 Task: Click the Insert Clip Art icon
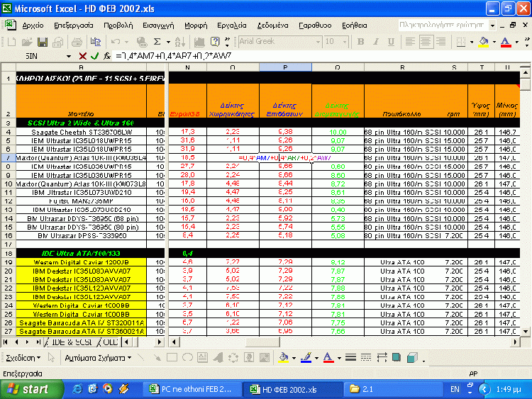click(x=249, y=358)
